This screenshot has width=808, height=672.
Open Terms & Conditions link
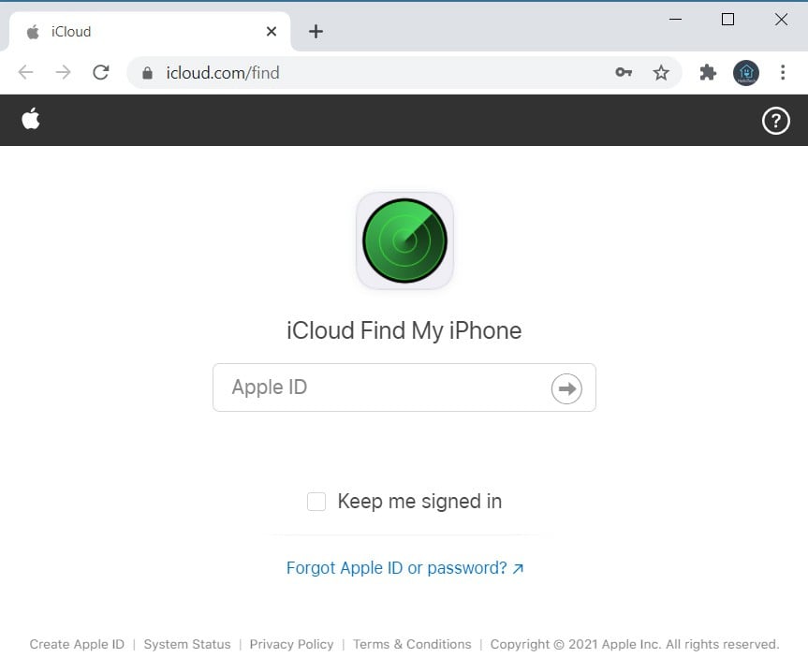pos(412,644)
